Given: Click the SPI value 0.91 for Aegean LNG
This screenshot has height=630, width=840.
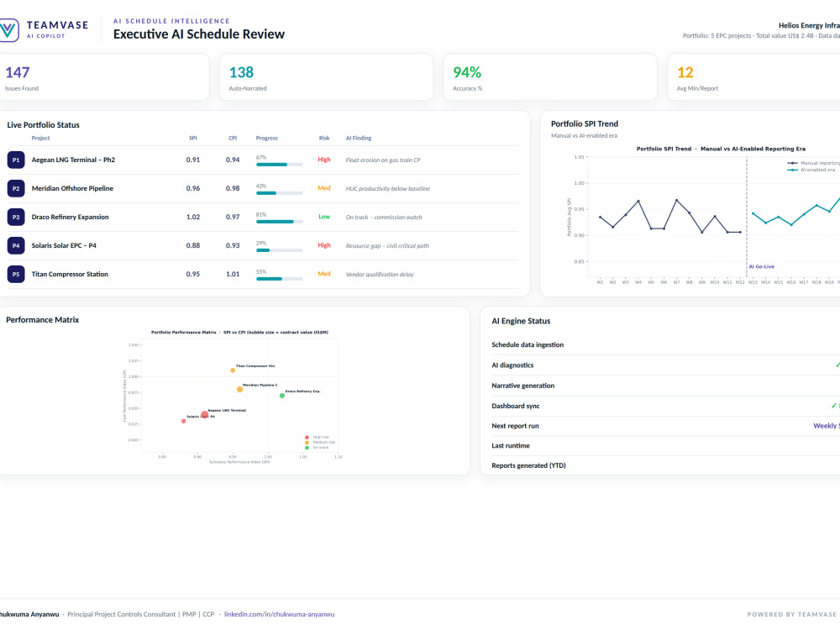Looking at the screenshot, I should point(193,160).
